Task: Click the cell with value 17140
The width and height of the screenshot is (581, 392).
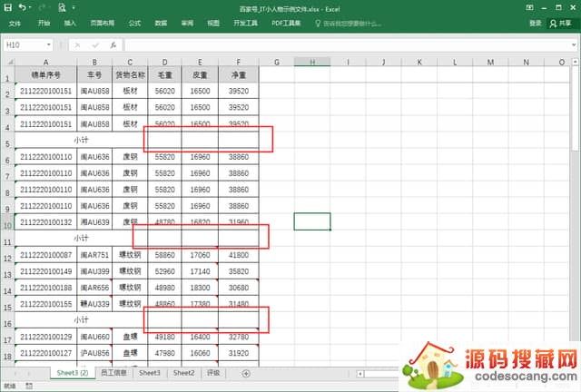Action: coord(200,271)
